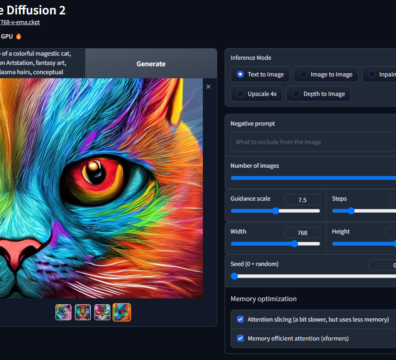396x360 pixels.
Task: Click the 'Seed (0 = random)' label
Action: (254, 264)
